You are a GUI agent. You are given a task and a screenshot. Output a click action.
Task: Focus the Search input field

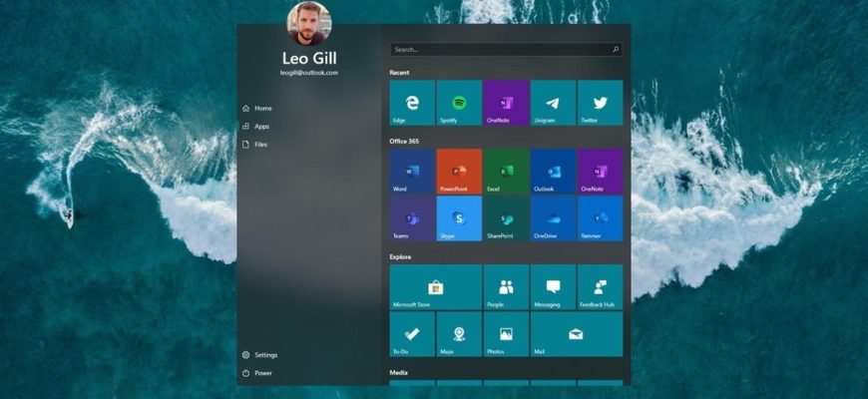(x=506, y=50)
